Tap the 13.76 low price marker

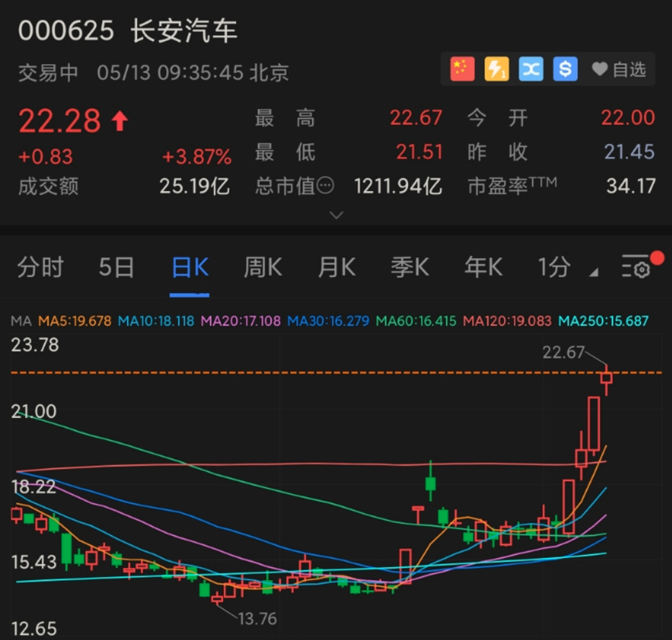pos(257,619)
